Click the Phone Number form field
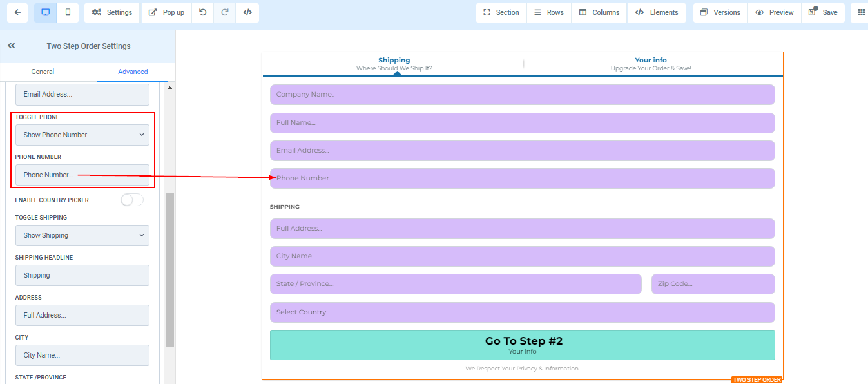 [523, 178]
